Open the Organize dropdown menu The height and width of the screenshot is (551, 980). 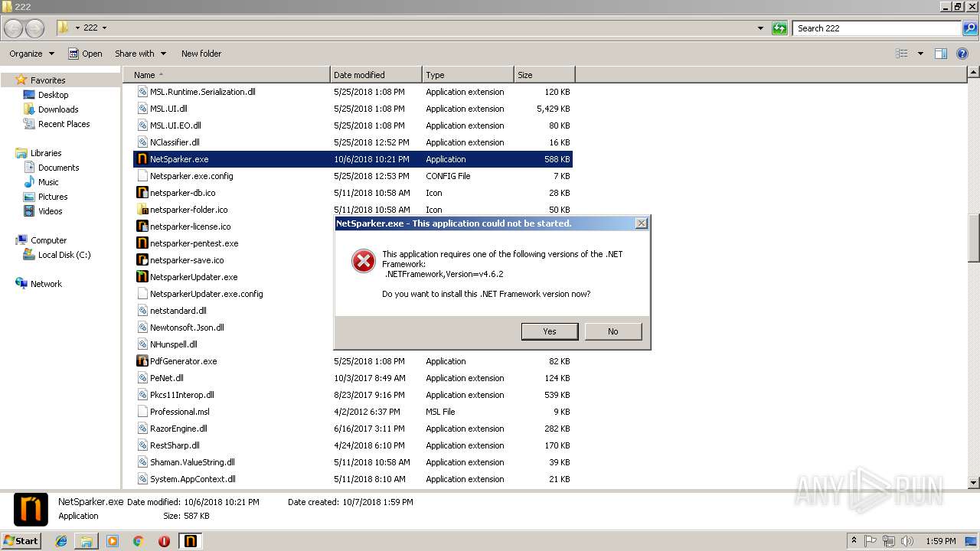(31, 54)
